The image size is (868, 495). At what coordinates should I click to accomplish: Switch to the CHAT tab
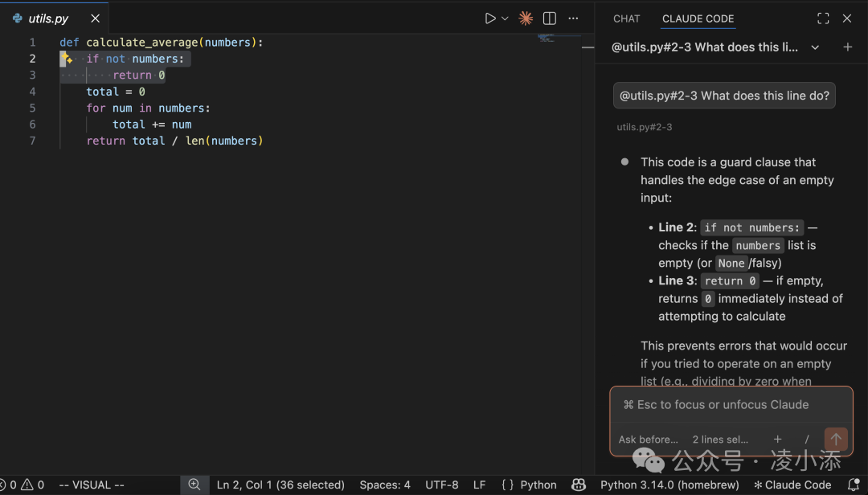[x=626, y=18]
